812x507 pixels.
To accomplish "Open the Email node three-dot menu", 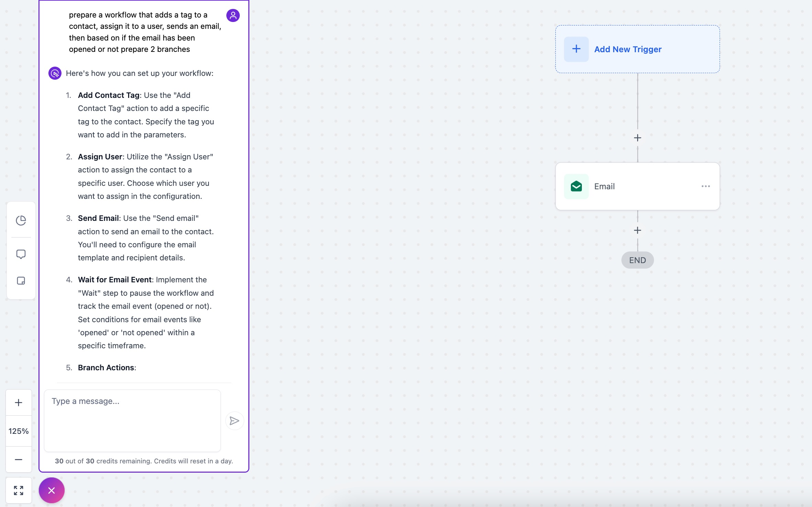I will tap(706, 186).
